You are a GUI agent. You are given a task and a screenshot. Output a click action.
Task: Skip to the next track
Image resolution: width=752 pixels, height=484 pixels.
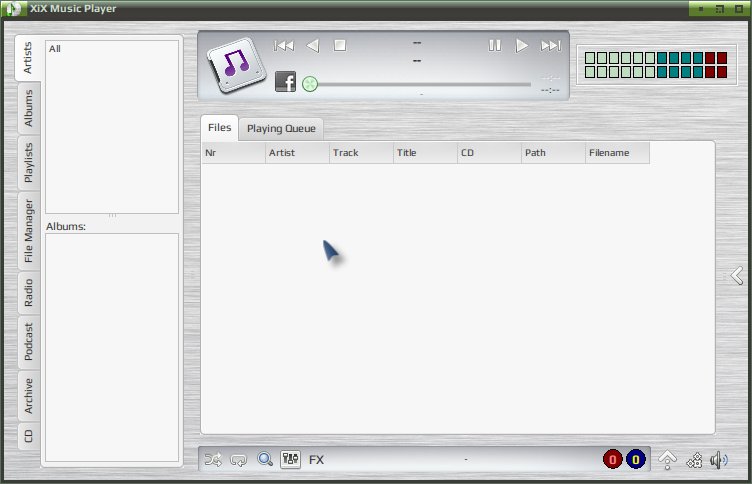[x=551, y=46]
